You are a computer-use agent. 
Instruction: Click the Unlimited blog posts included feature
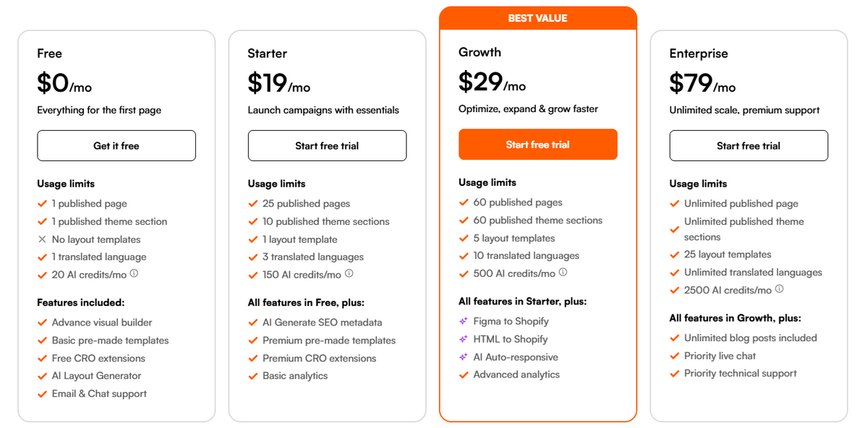[750, 338]
